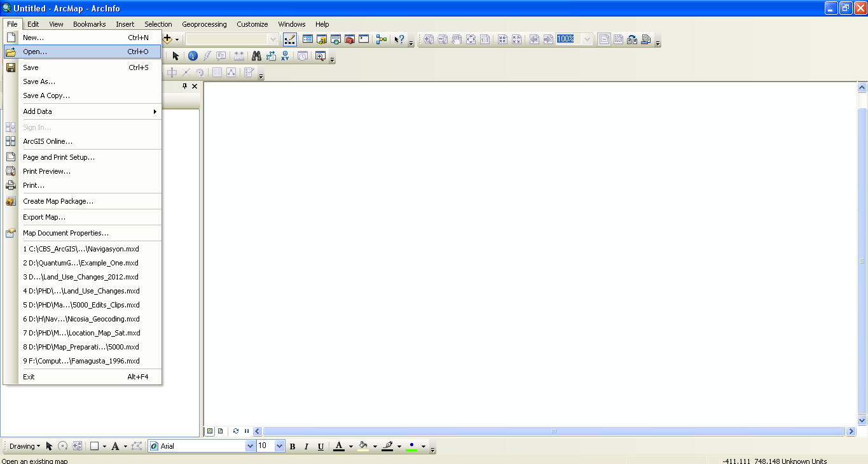
Task: Open Map Document Properties... entry
Action: click(x=66, y=233)
